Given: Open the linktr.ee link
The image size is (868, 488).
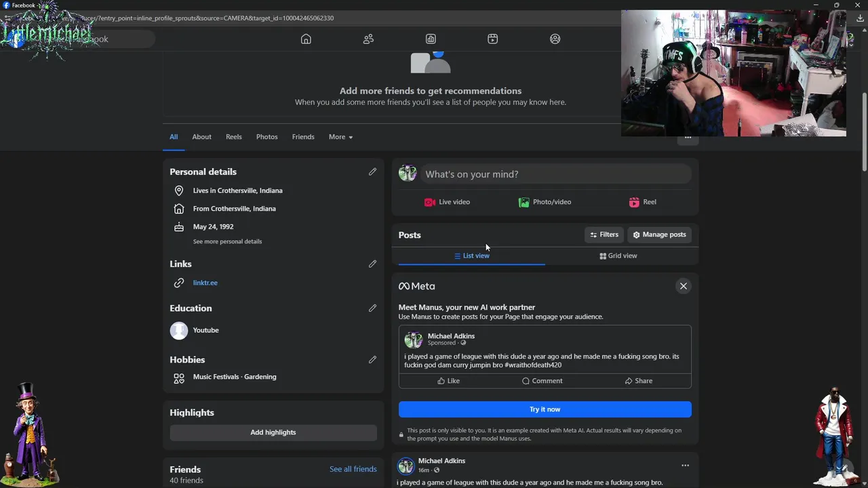Looking at the screenshot, I should [205, 283].
